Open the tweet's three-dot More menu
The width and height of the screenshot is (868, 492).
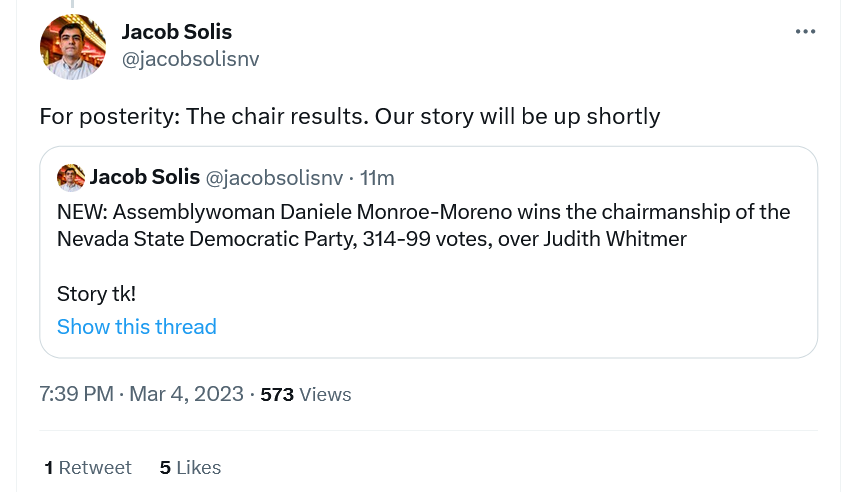[805, 32]
